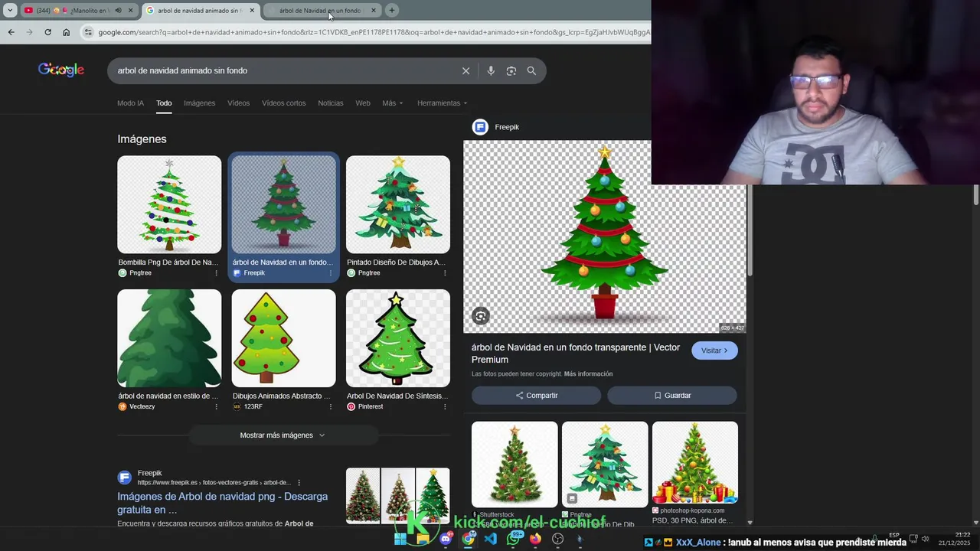This screenshot has height=551, width=980.
Task: Go back in the browser
Action: pyautogui.click(x=11, y=32)
